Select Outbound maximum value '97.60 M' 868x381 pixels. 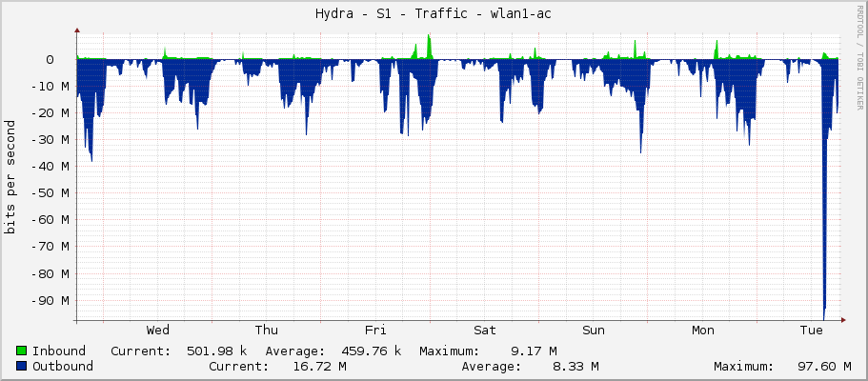tap(825, 366)
